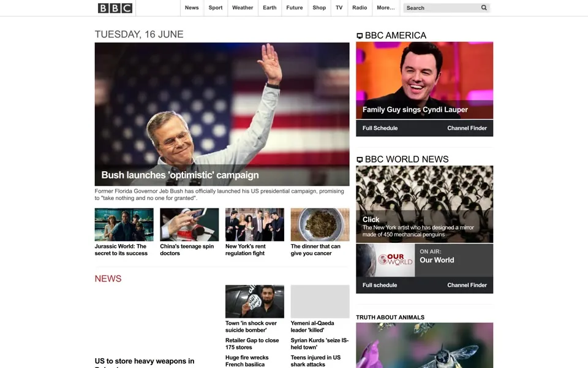Open headline Bush launches 'optimistic' campaign

click(180, 175)
